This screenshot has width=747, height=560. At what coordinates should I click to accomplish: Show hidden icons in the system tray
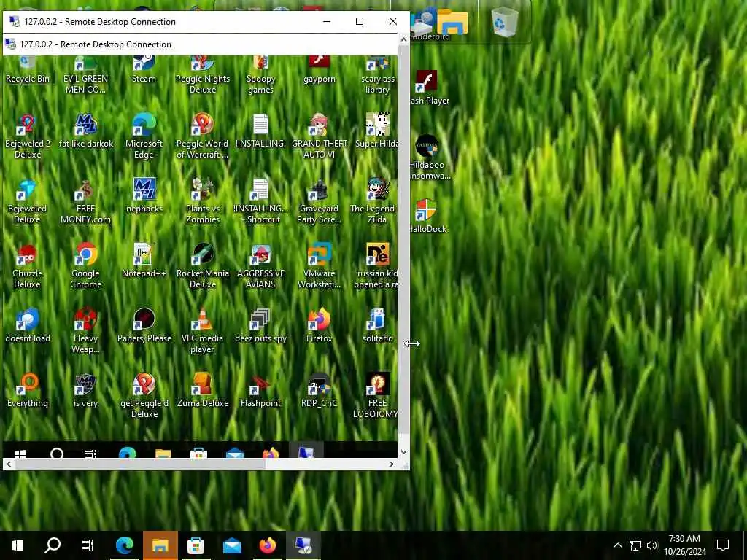pyautogui.click(x=617, y=545)
